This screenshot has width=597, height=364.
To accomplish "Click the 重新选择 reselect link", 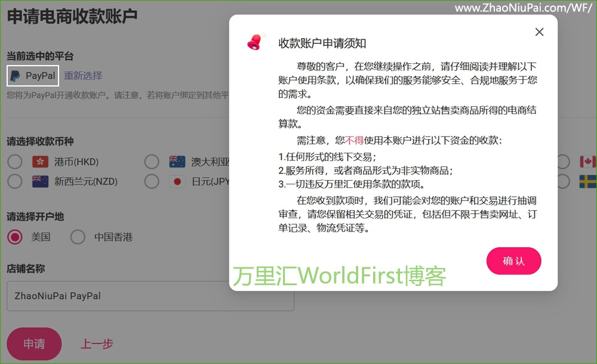I will pos(83,76).
